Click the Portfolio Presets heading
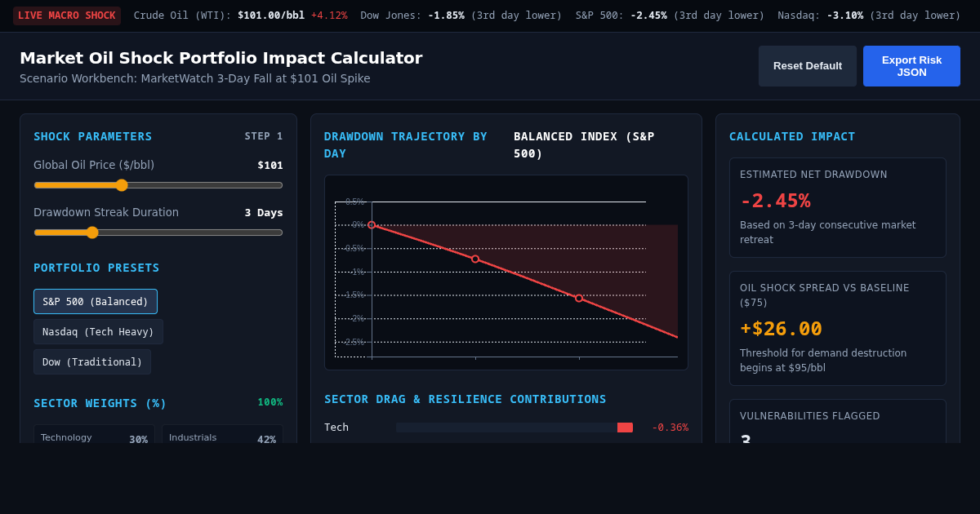 [x=96, y=268]
